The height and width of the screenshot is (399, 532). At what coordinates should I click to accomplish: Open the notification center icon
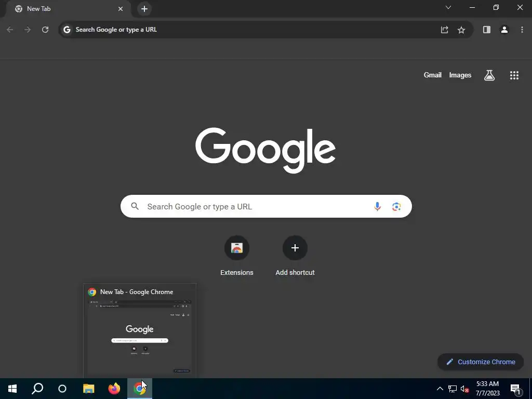tap(515, 389)
